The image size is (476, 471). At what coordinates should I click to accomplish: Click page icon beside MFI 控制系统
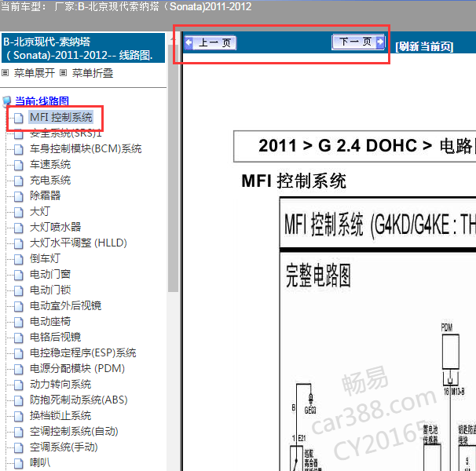pyautogui.click(x=19, y=118)
